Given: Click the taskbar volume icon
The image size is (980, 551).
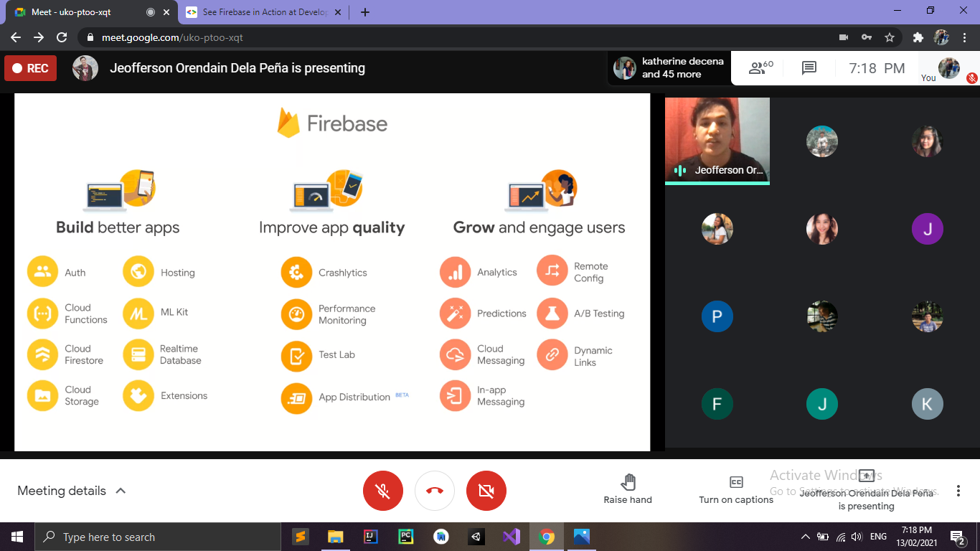Looking at the screenshot, I should [x=857, y=537].
